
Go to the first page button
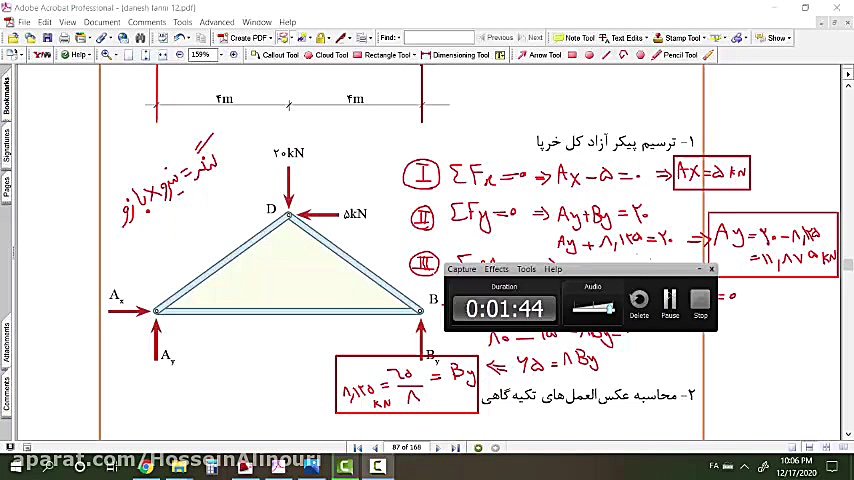click(x=358, y=448)
